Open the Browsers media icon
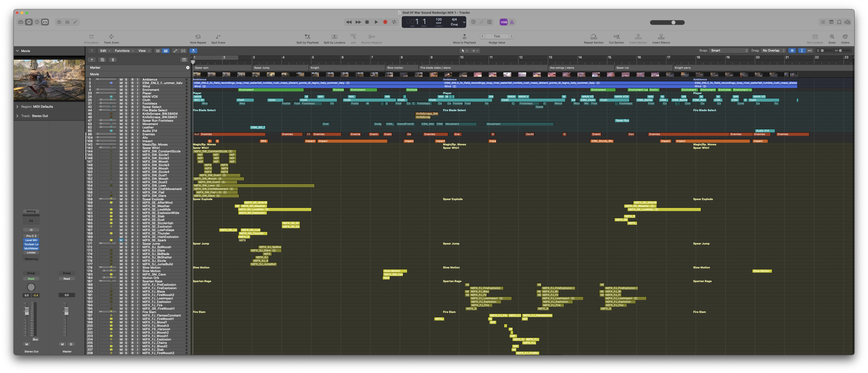The height and width of the screenshot is (373, 868). (848, 22)
